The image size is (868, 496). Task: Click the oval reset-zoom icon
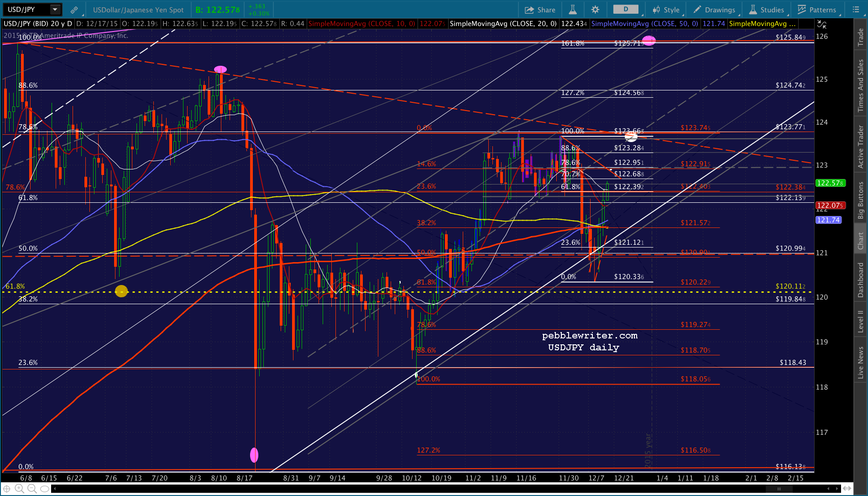tap(44, 489)
